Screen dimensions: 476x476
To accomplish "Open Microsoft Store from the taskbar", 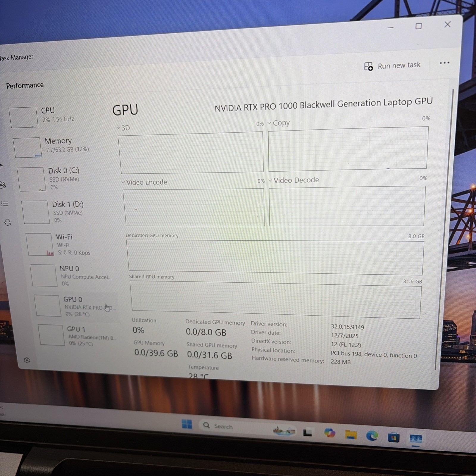I will point(393,437).
